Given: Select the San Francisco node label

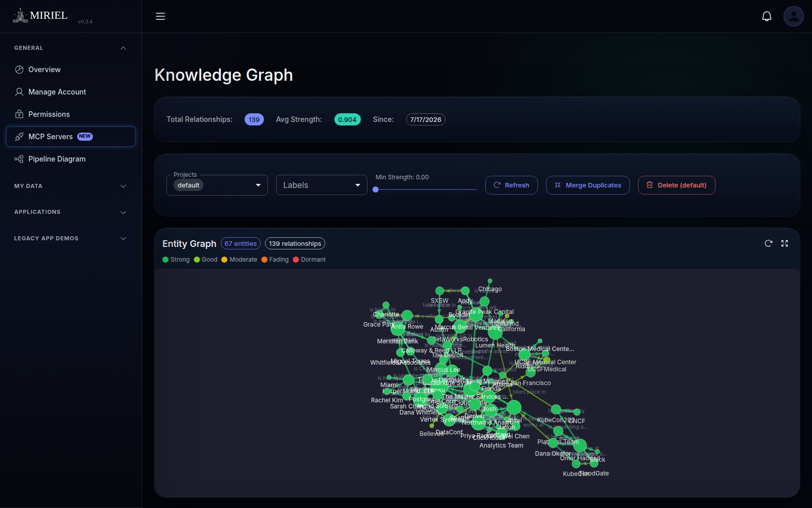Looking at the screenshot, I should [531, 383].
